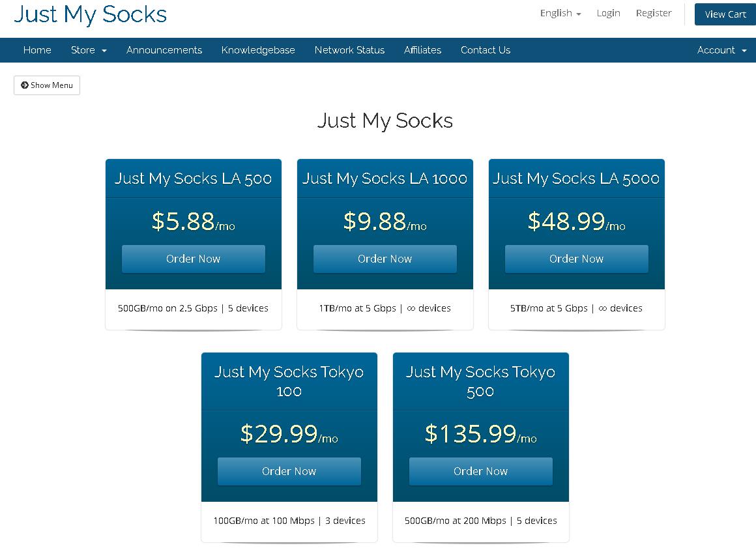Visit the Affiliates page

click(x=422, y=50)
